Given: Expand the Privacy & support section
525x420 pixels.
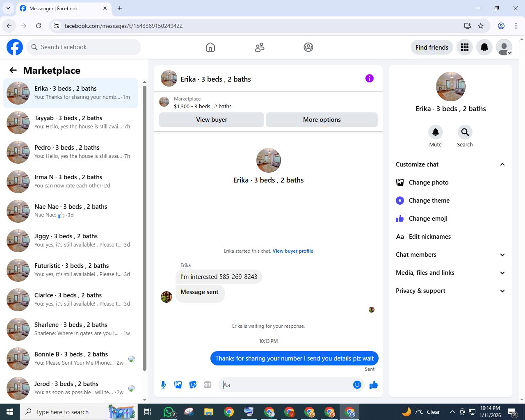Looking at the screenshot, I should 450,291.
